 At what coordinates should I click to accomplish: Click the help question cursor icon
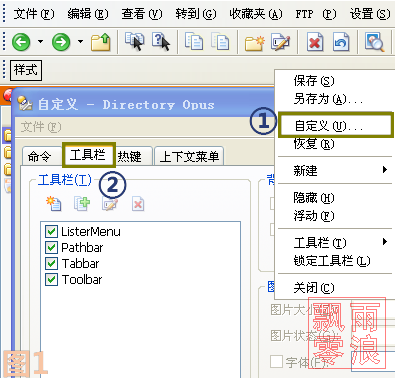tap(161, 41)
